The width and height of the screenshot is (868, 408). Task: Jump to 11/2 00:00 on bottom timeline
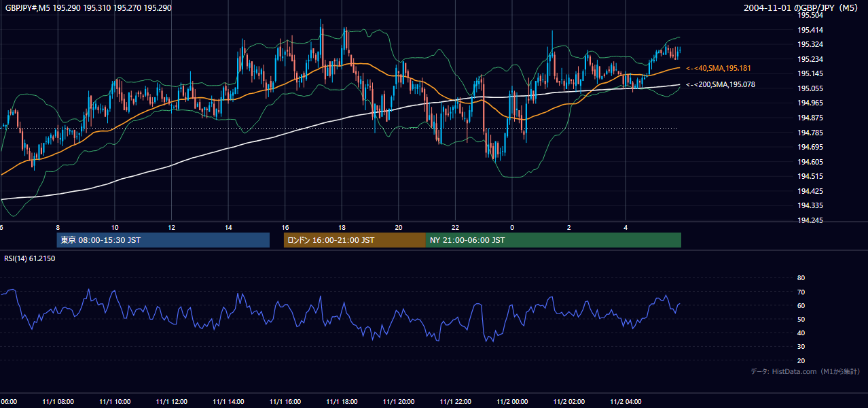click(512, 402)
